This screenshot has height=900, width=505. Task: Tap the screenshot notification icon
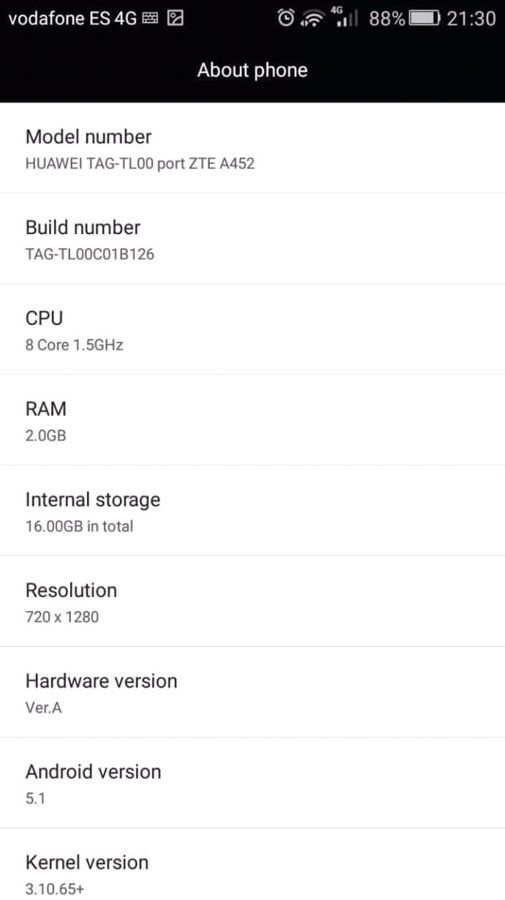pyautogui.click(x=175, y=19)
